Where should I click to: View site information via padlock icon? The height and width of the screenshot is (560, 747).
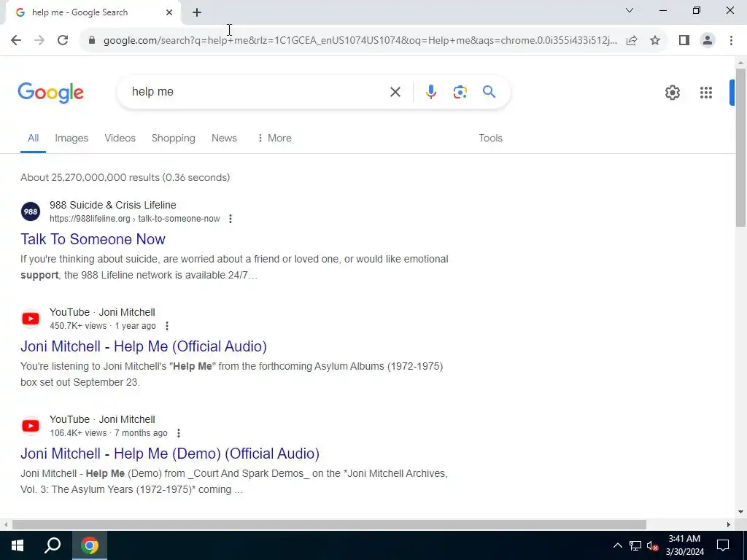[x=92, y=41]
